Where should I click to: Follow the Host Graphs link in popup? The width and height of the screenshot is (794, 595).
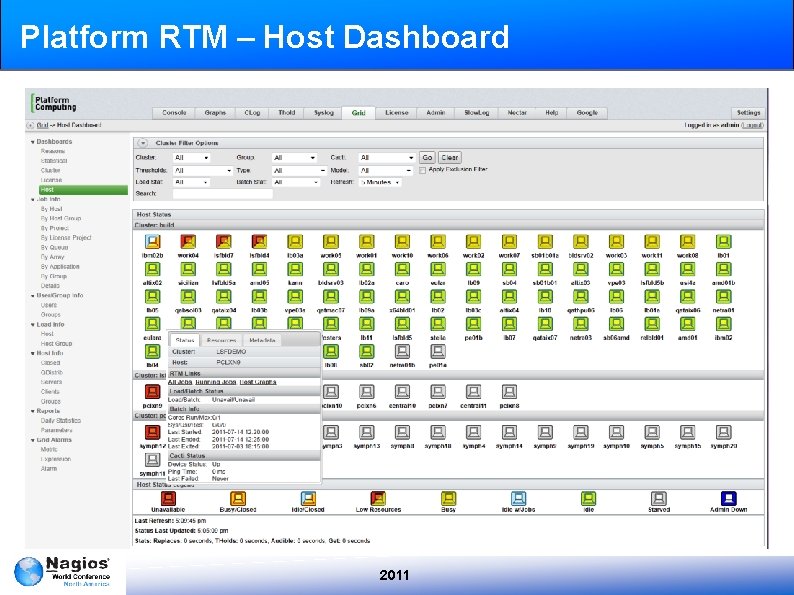point(258,382)
